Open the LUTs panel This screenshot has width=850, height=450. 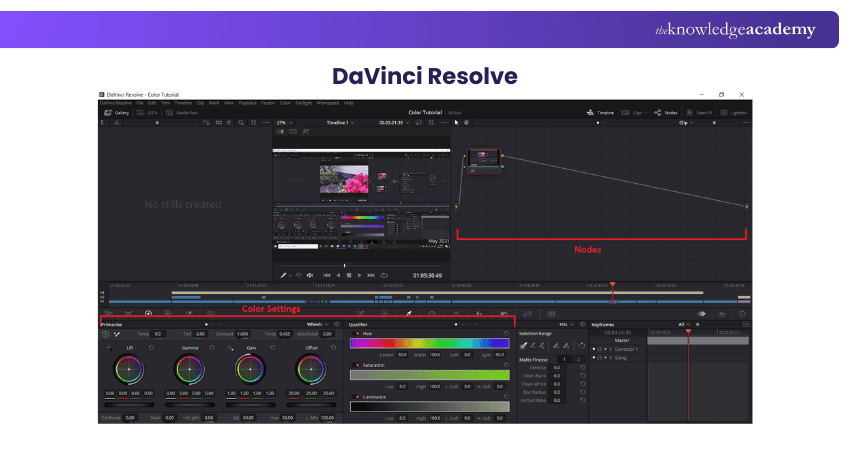(147, 113)
